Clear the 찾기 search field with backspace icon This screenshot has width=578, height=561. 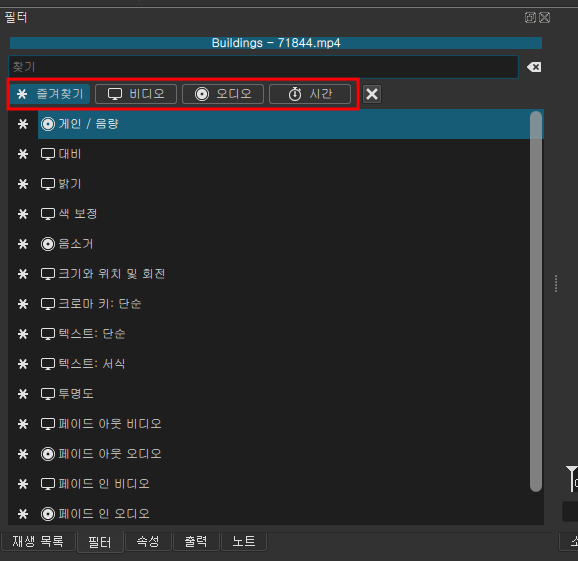pyautogui.click(x=534, y=67)
